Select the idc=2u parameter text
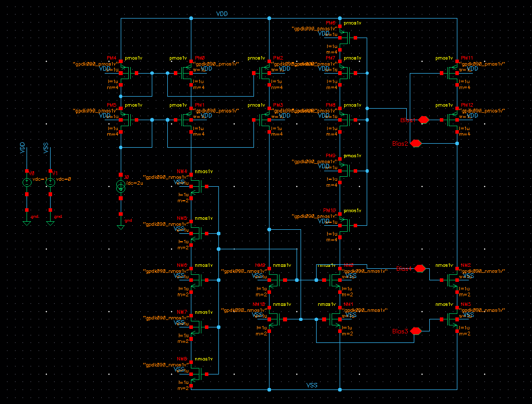532x404 pixels. [x=134, y=183]
